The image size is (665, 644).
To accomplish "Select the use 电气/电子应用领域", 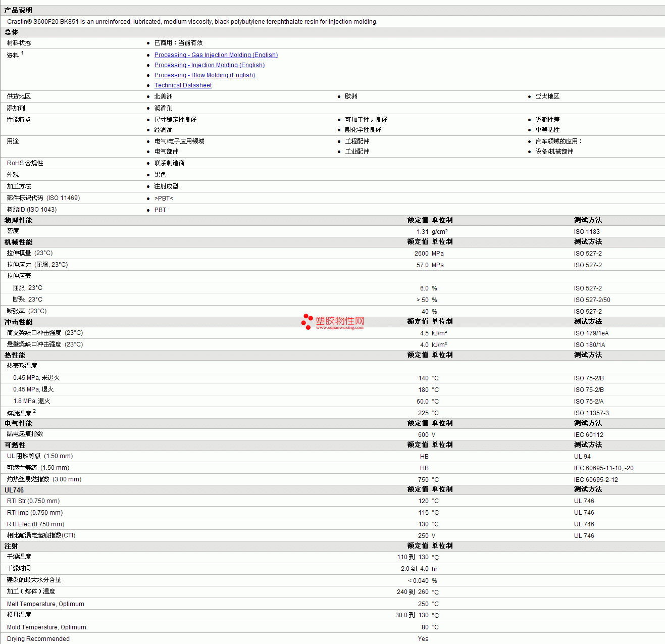I will click(x=179, y=141).
